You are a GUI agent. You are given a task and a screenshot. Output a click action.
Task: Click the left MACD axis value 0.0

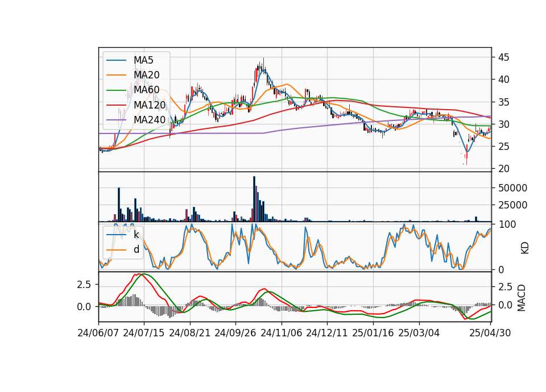(x=84, y=307)
